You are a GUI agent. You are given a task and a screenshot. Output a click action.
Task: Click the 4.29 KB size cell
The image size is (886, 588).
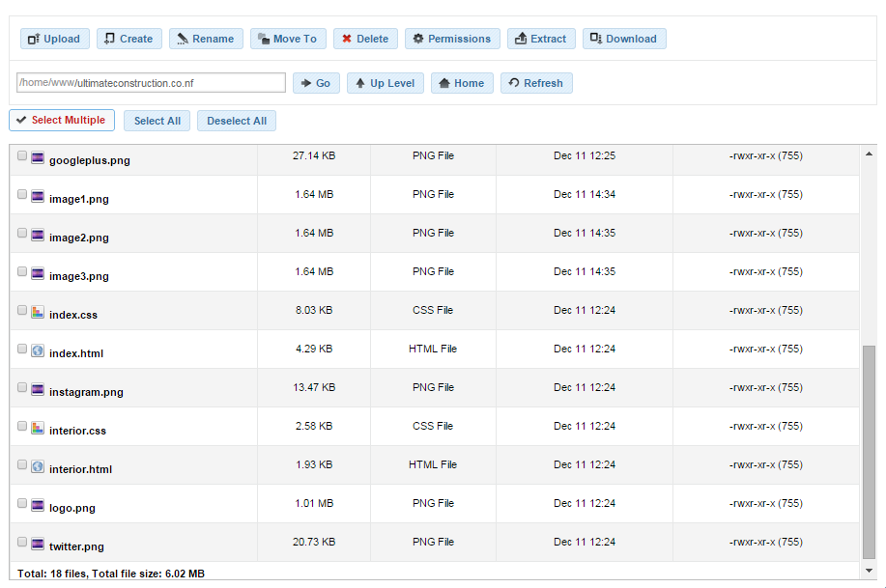(x=314, y=350)
